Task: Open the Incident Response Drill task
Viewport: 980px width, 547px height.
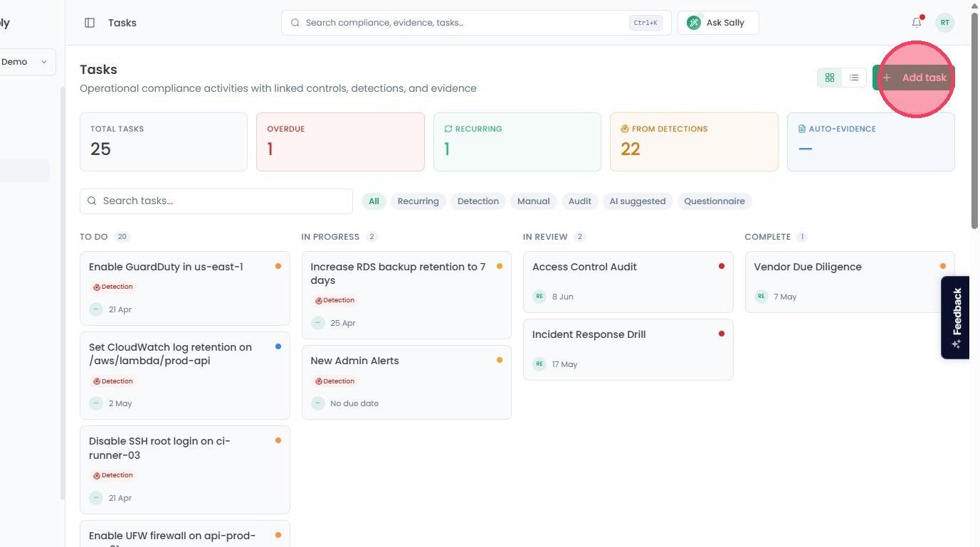Action: 628,349
